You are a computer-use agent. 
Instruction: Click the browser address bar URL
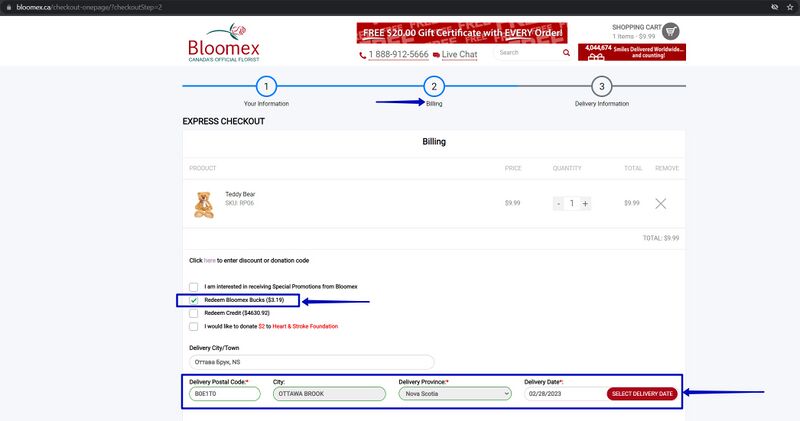[89, 7]
